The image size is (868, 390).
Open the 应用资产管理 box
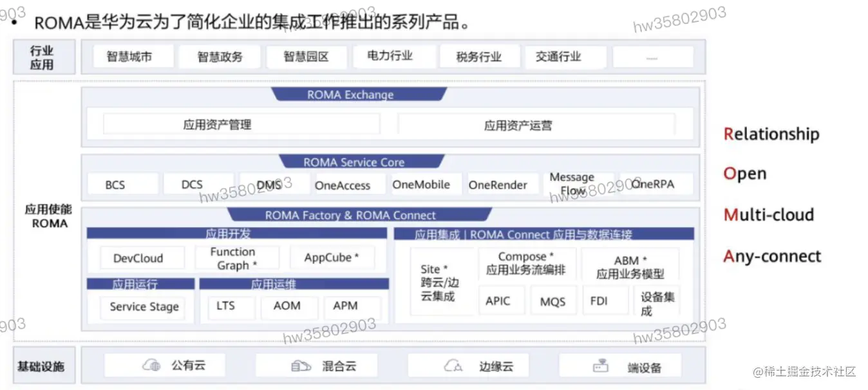(x=241, y=125)
